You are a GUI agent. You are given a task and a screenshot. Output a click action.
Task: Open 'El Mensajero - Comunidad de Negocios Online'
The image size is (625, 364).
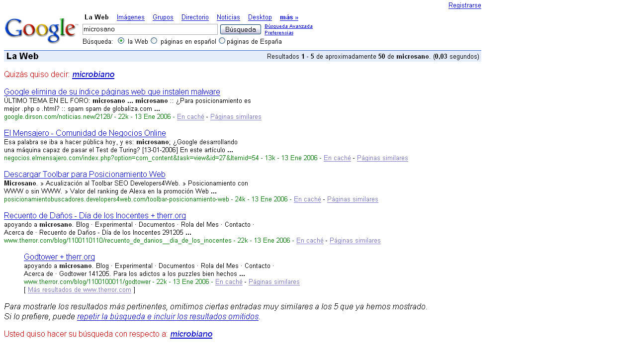click(85, 133)
